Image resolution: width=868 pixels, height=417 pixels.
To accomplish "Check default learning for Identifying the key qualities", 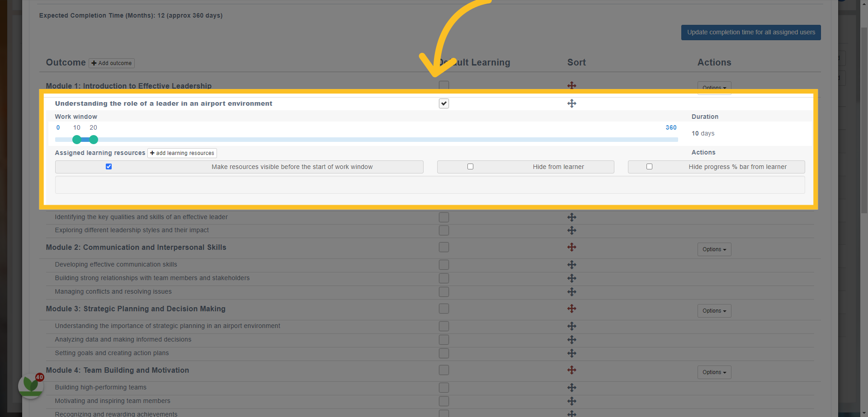I will (x=444, y=217).
